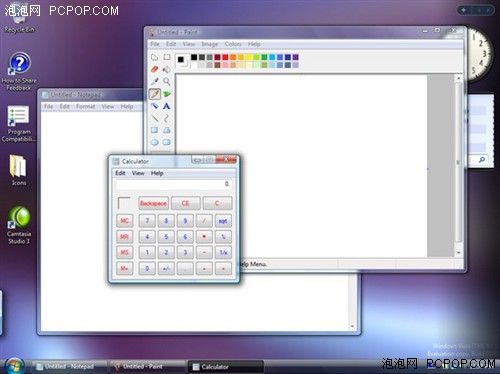This screenshot has height=374, width=500.
Task: Click the 1/x reciprocal button
Action: (x=223, y=252)
